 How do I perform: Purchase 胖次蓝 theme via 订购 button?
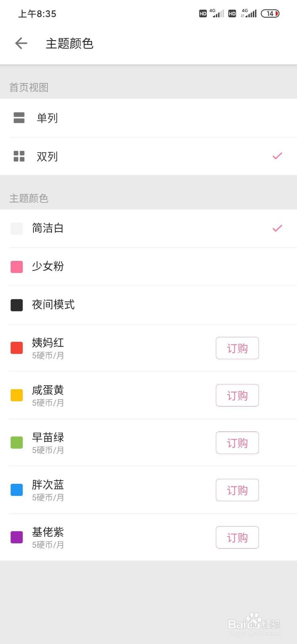(237, 490)
